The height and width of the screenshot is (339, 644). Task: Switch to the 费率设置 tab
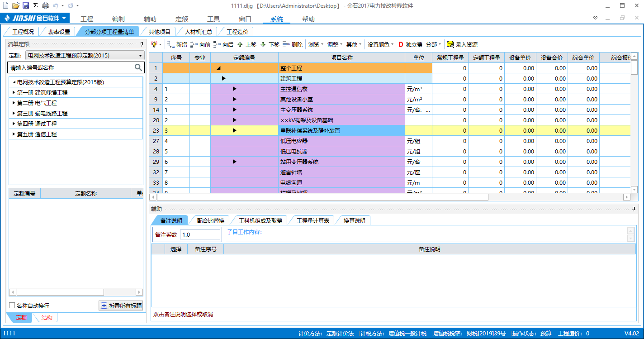[59, 32]
